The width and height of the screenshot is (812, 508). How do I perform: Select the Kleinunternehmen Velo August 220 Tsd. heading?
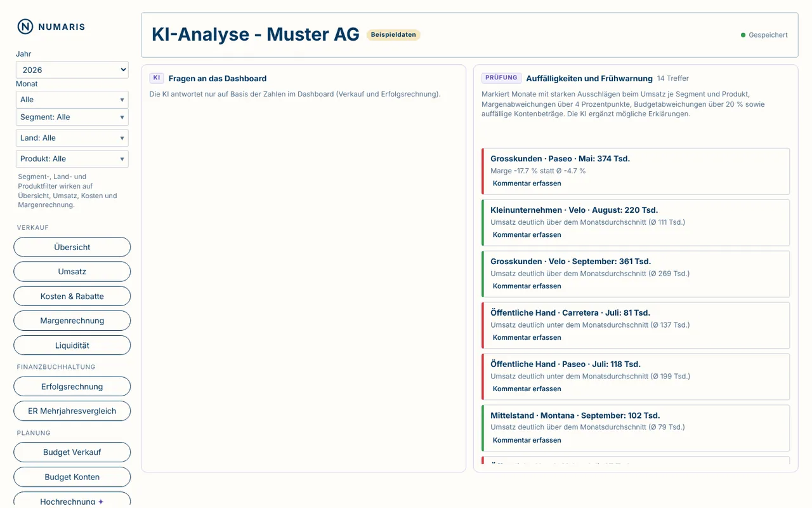pos(574,210)
